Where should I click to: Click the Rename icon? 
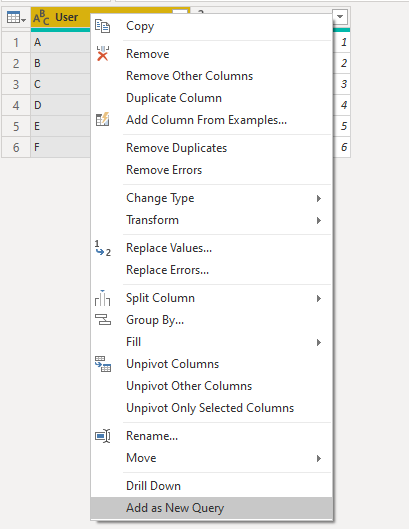103,436
